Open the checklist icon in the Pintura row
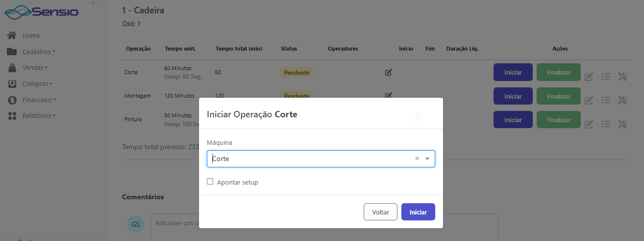 (x=606, y=124)
